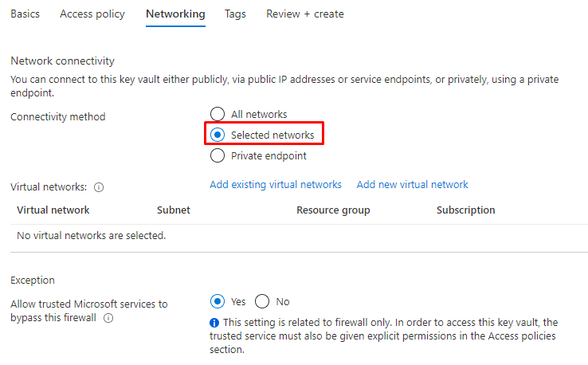Click the Subnet column header
Image resolution: width=588 pixels, height=365 pixels.
tap(174, 210)
